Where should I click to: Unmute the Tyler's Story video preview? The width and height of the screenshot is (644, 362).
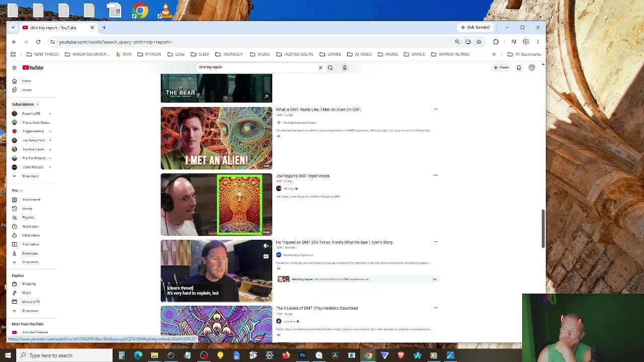click(266, 246)
